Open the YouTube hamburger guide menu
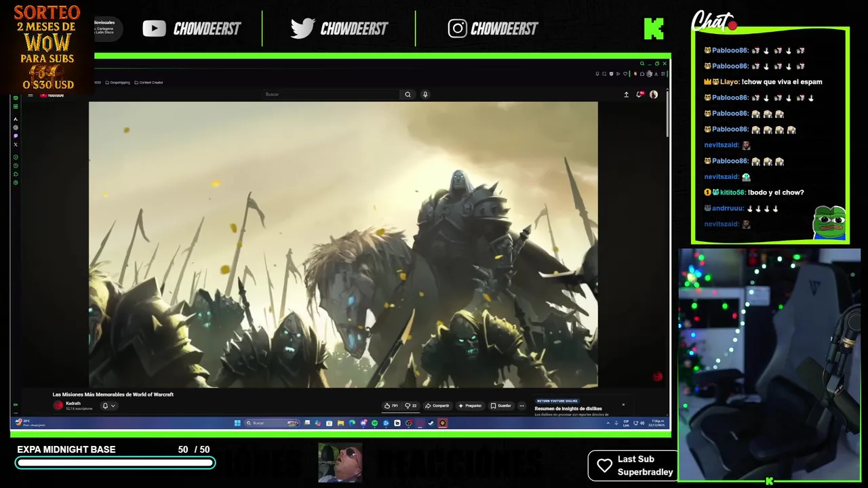 30,95
